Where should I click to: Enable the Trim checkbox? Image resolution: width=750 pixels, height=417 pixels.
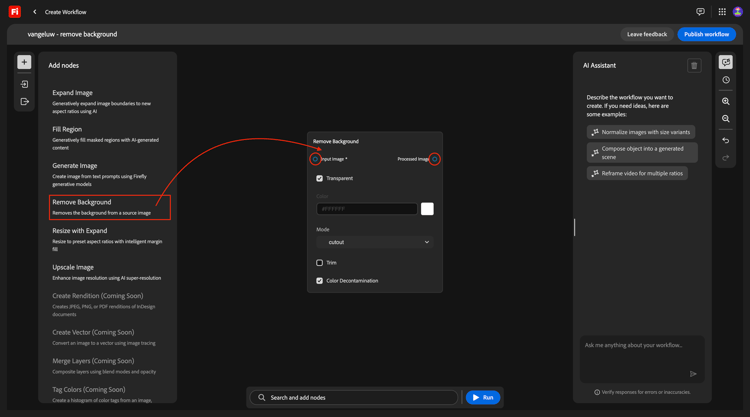click(x=320, y=263)
